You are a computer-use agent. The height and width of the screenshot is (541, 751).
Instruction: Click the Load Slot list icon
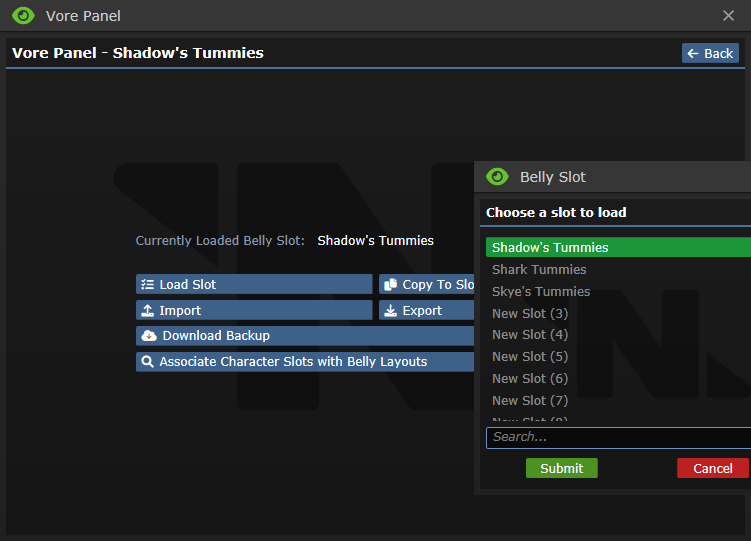(148, 284)
